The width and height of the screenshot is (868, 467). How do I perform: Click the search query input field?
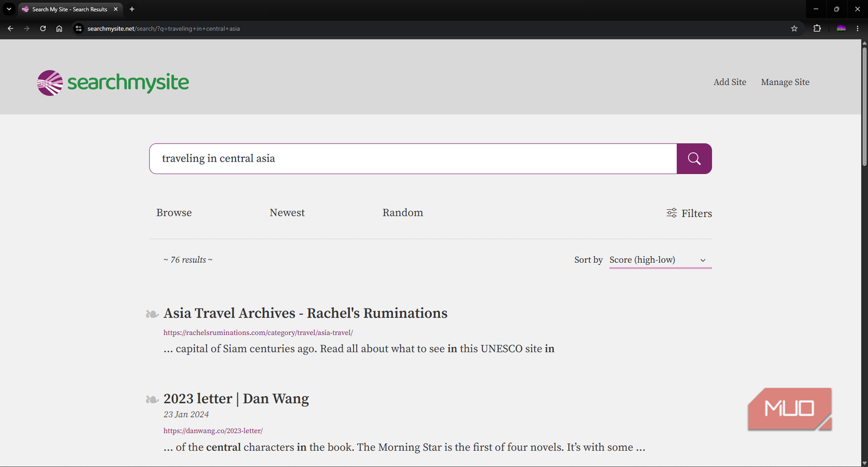413,159
